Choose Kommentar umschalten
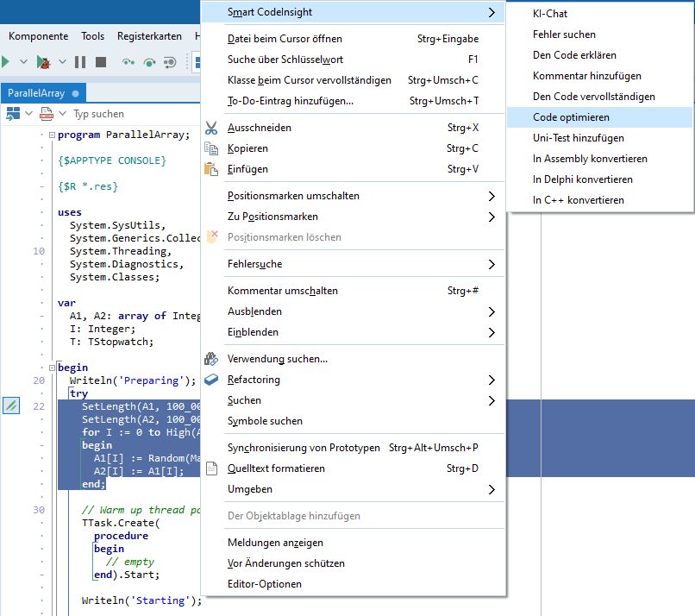The width and height of the screenshot is (695, 616). (353, 291)
